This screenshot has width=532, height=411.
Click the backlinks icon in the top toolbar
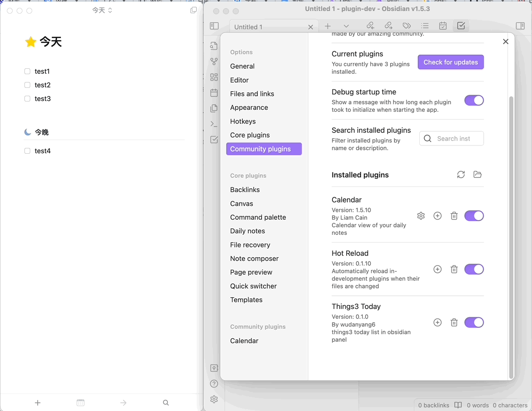point(370,26)
